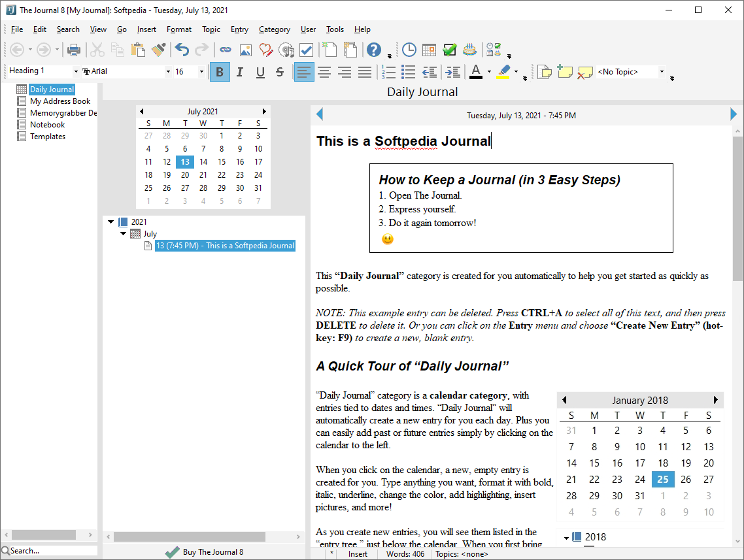Click the topic notes page icon
Screen dimensions: 744x560
pos(544,72)
